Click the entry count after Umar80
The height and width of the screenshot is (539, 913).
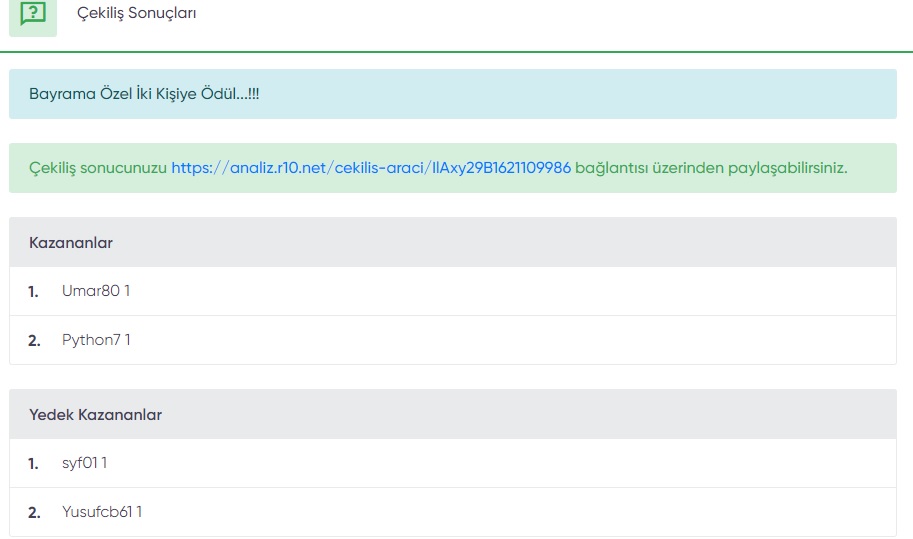(x=127, y=290)
